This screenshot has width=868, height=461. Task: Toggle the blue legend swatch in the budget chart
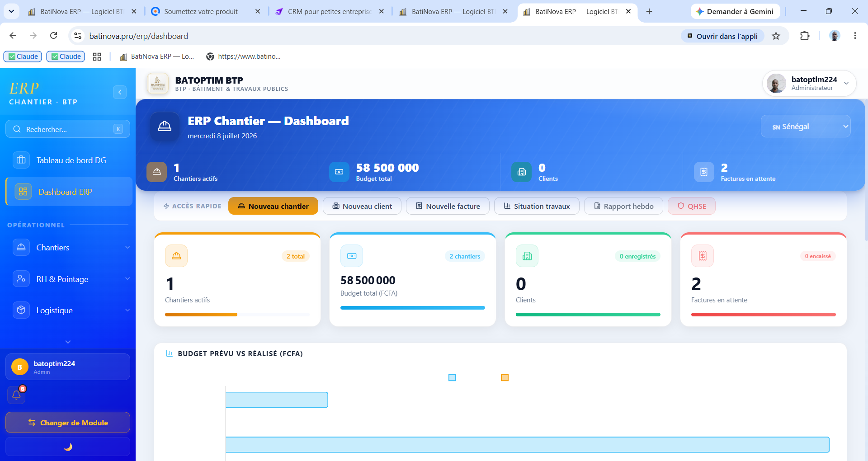coord(452,377)
